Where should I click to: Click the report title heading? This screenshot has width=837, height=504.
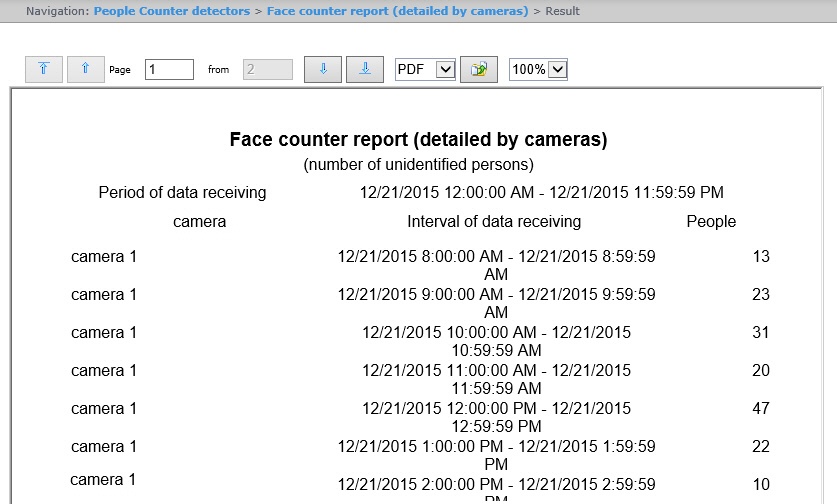[418, 139]
